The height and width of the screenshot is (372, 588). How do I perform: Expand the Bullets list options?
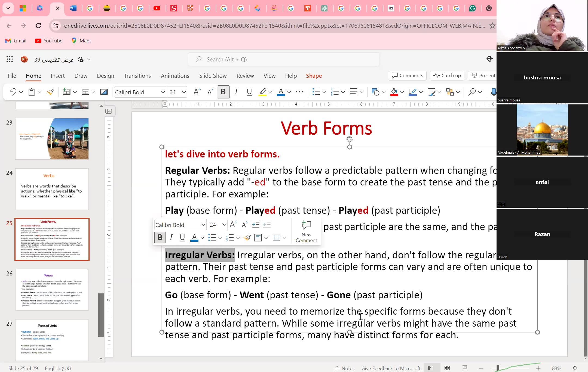click(x=325, y=92)
